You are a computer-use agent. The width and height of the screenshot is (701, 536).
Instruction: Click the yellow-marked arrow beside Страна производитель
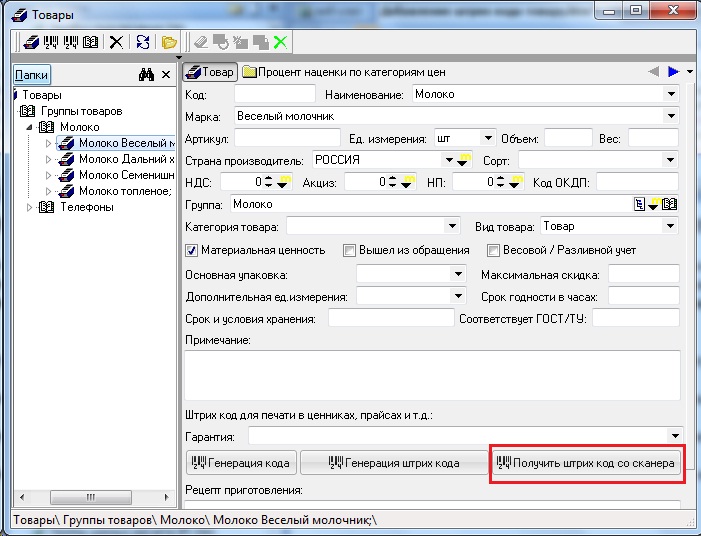[463, 160]
